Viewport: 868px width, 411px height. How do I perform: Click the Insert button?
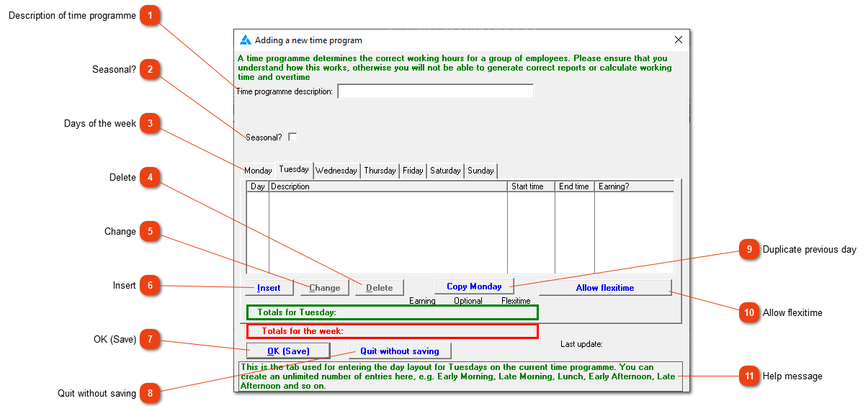(269, 288)
